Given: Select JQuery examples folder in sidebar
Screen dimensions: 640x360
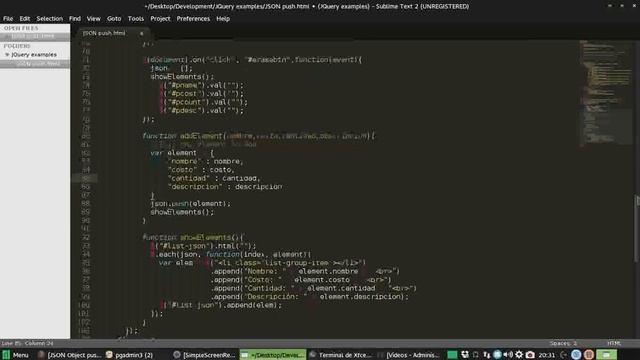Looking at the screenshot, I should (34, 55).
